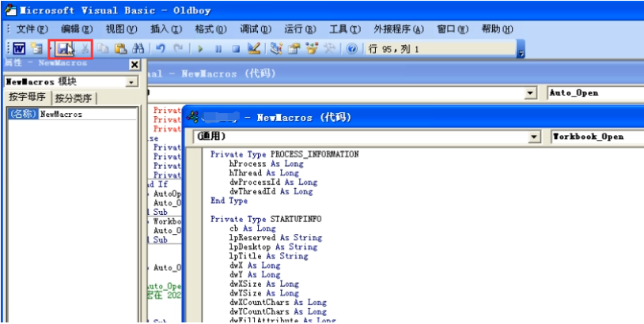
Task: Click the front NewMacros (代码) window title bar
Action: pyautogui.click(x=415, y=117)
